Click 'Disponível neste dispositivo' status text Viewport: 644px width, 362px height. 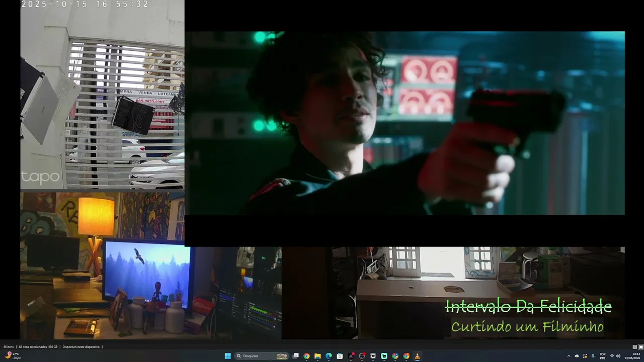click(x=81, y=347)
